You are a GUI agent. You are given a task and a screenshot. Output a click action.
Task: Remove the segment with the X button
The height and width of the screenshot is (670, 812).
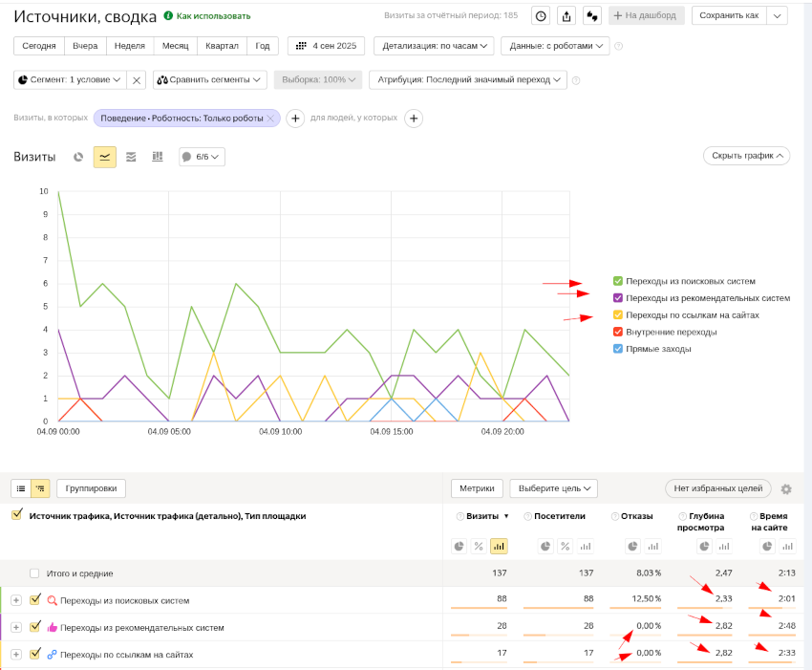click(x=137, y=80)
